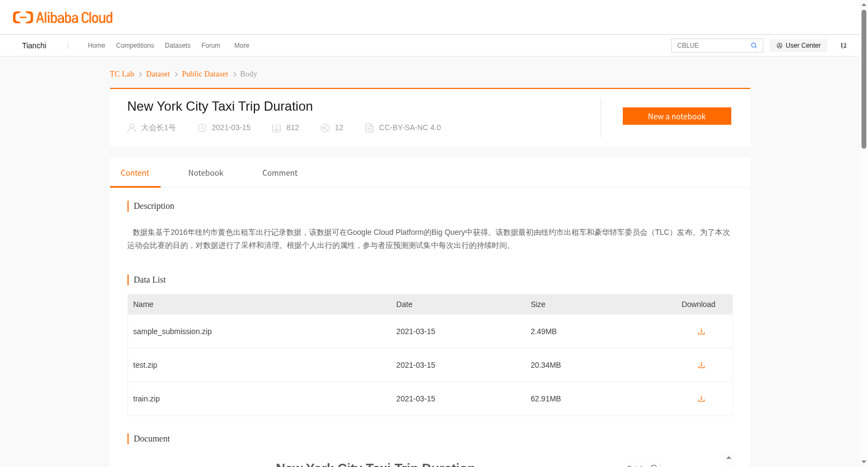Open Competitions in the navigation bar
Screen dimensions: 868x467
(135, 46)
